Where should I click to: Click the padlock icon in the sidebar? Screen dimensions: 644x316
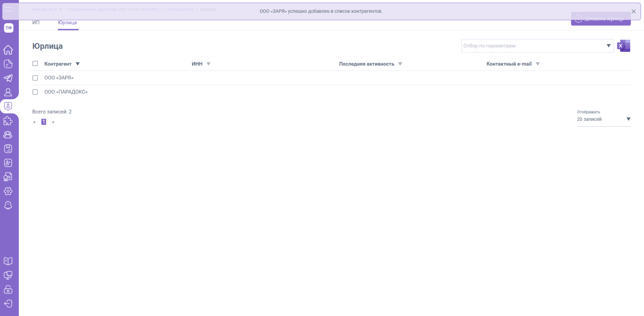pos(8,290)
